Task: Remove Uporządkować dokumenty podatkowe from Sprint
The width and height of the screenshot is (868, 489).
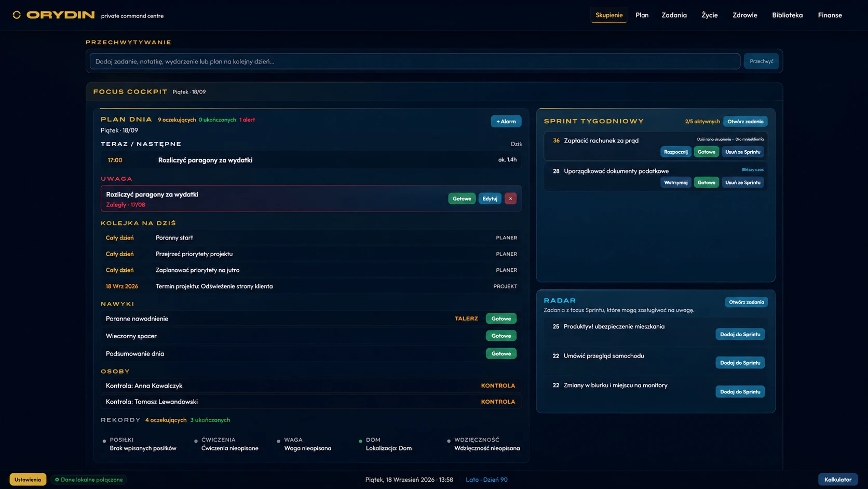Action: click(x=742, y=182)
